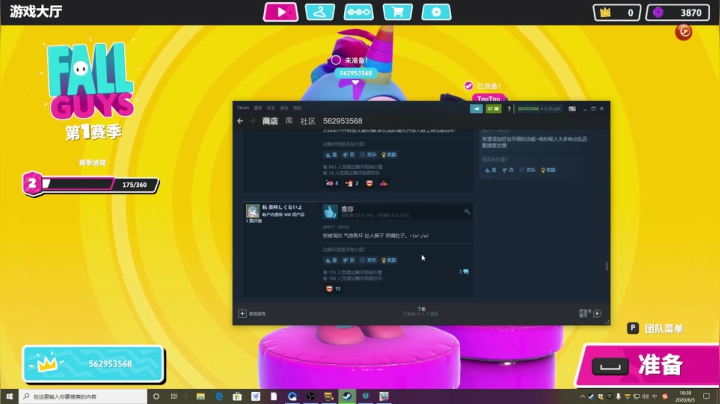Click the Steam announcements megaphone icon
Screen dimensions: 720x404
[476, 109]
